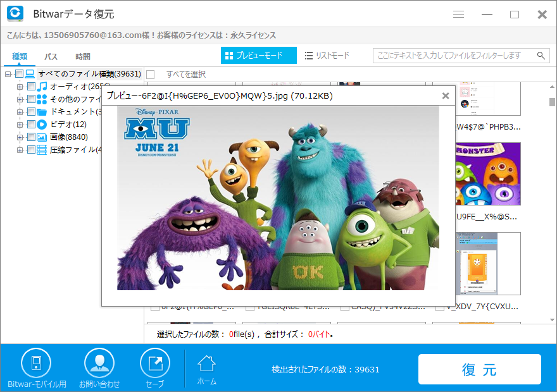Select the 時間 tab
Image resolution: width=557 pixels, height=392 pixels.
83,56
